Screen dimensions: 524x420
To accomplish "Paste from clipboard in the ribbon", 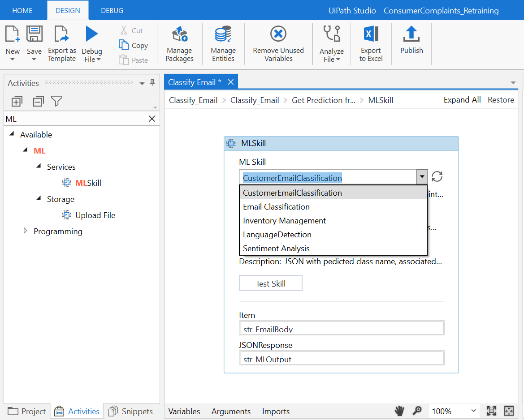I will [x=133, y=60].
